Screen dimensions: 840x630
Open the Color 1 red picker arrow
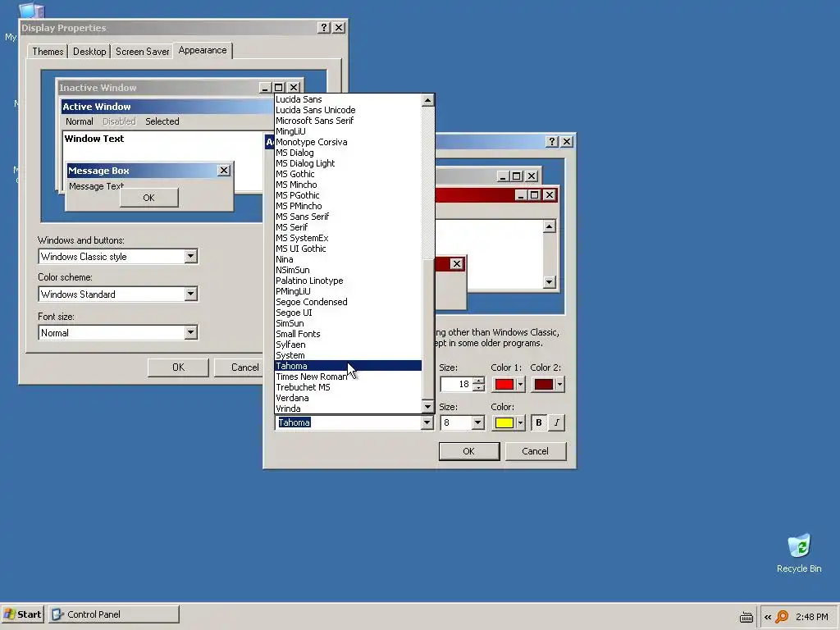pyautogui.click(x=520, y=384)
